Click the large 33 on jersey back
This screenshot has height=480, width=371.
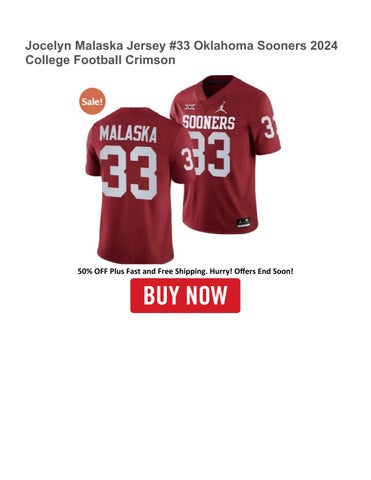[x=129, y=172]
